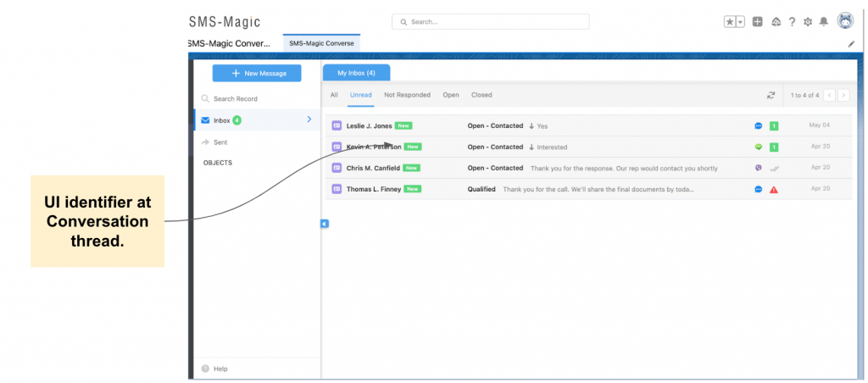
Task: Click the May 04 date
Action: (820, 125)
